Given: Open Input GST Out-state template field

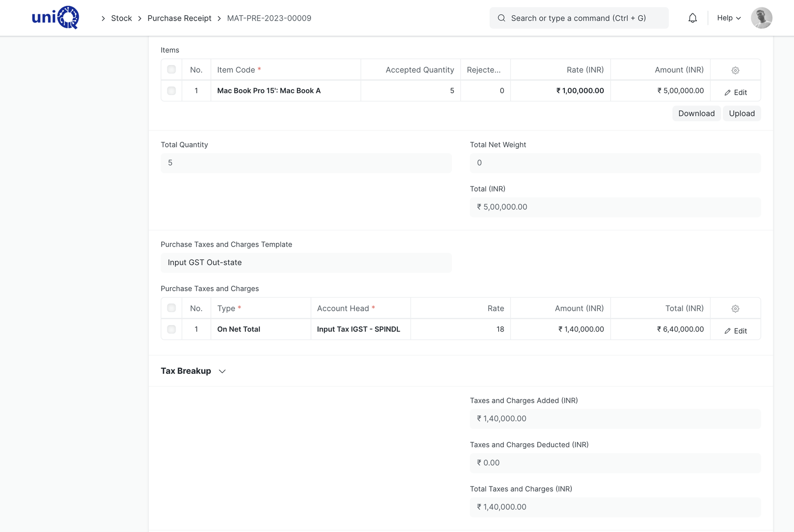Looking at the screenshot, I should (x=306, y=263).
